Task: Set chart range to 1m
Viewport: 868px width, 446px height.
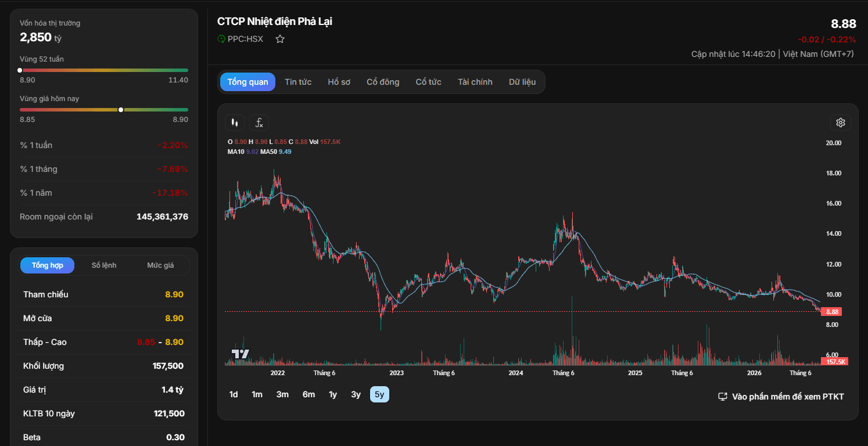Action: (x=257, y=394)
